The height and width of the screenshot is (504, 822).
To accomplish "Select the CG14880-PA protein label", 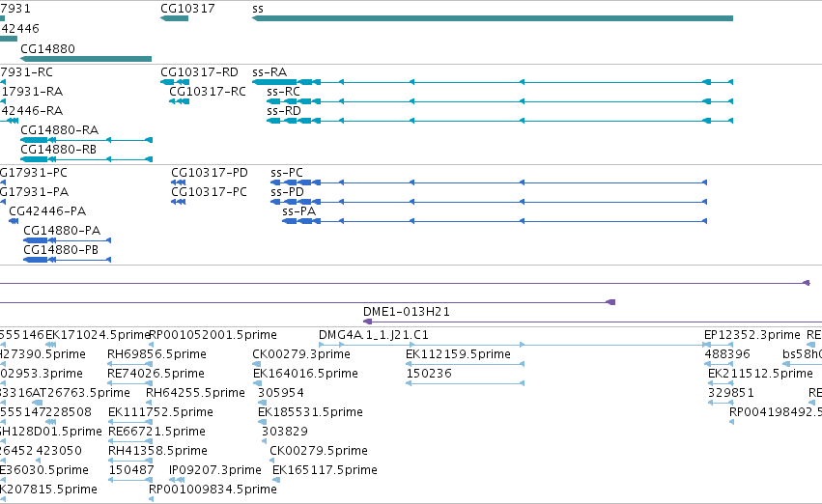I will point(62,230).
